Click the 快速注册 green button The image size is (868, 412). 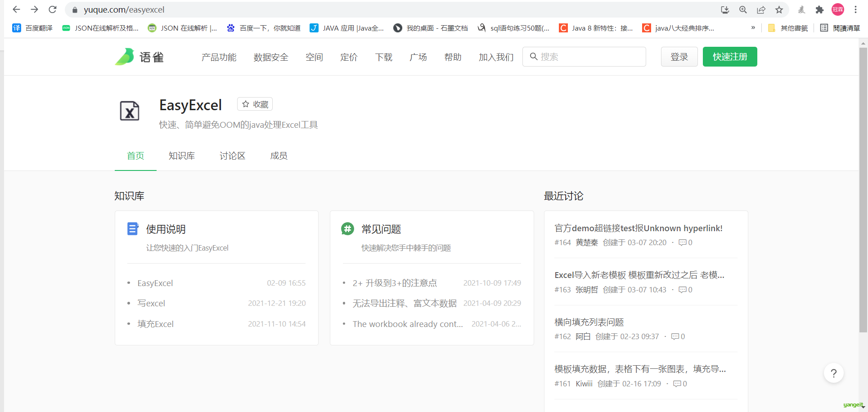click(730, 57)
